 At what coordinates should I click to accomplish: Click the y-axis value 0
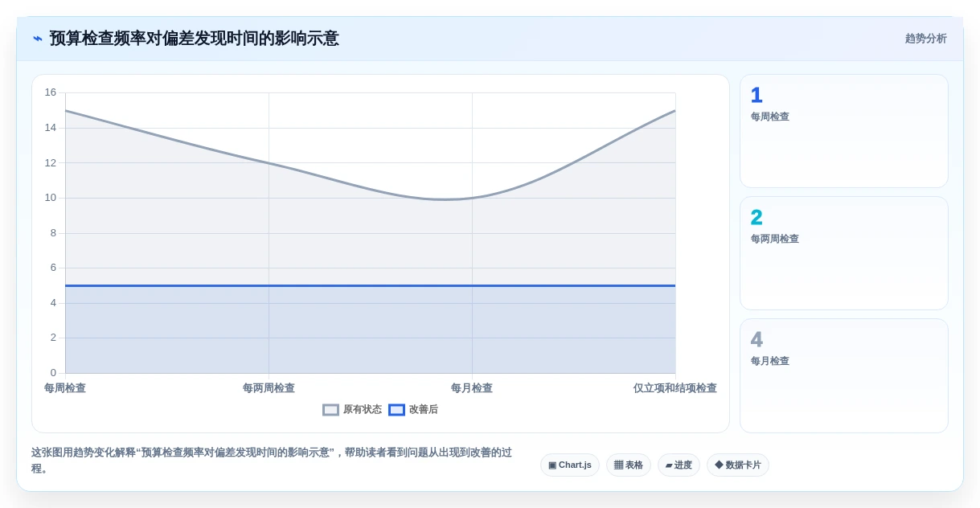click(53, 373)
